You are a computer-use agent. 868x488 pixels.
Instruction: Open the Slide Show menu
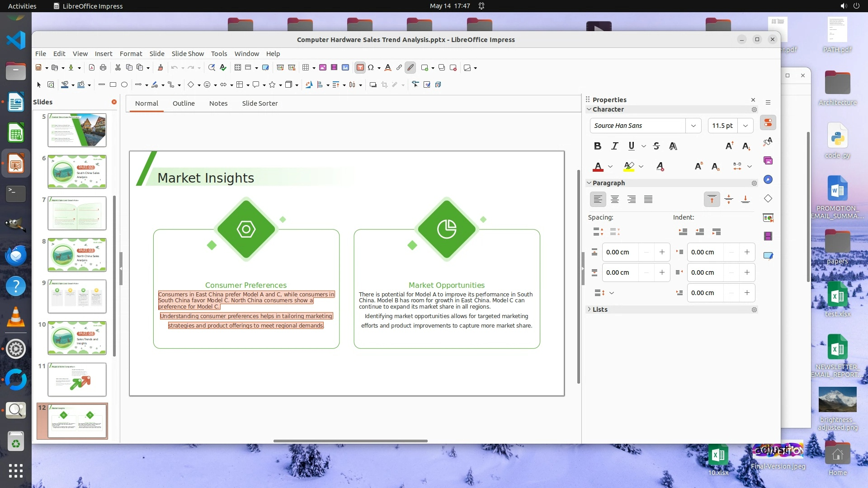[188, 53]
